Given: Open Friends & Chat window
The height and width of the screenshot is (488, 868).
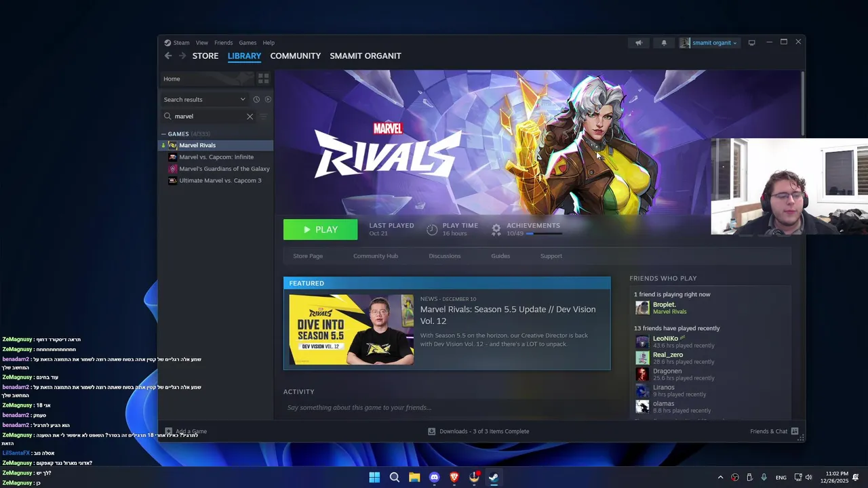Looking at the screenshot, I should [x=774, y=431].
